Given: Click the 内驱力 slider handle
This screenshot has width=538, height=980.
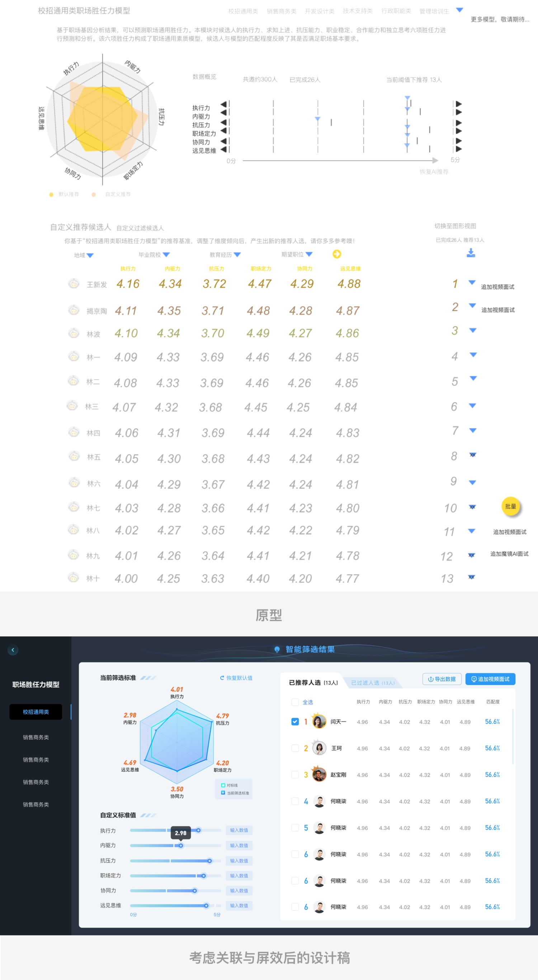Looking at the screenshot, I should pyautogui.click(x=181, y=845).
